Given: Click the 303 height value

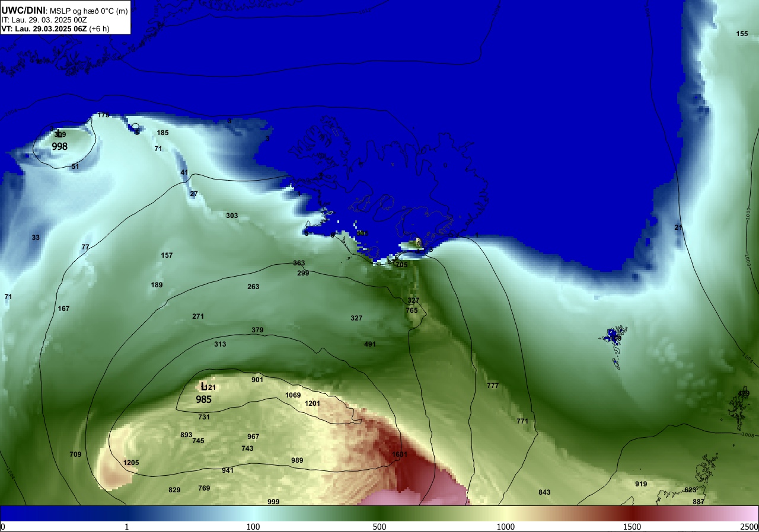Looking at the screenshot, I should coord(232,216).
